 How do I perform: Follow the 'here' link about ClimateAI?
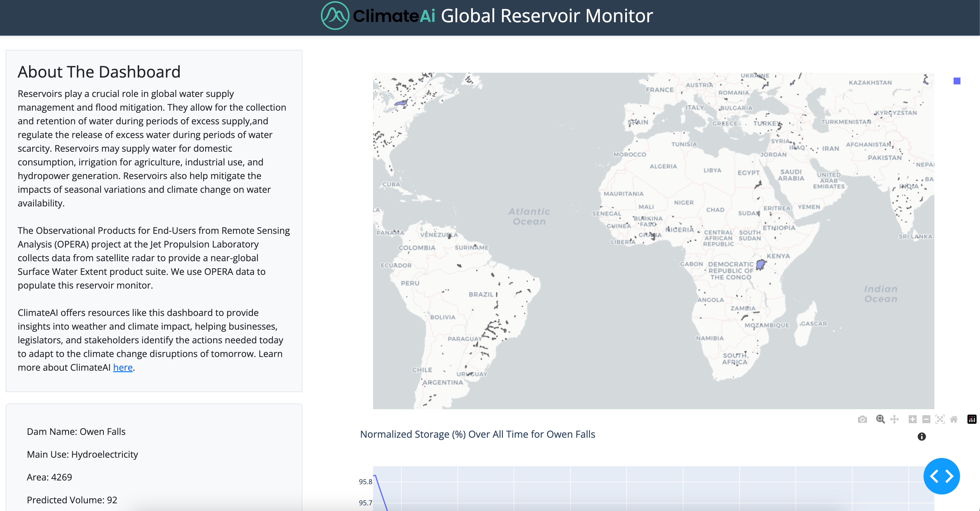point(123,367)
